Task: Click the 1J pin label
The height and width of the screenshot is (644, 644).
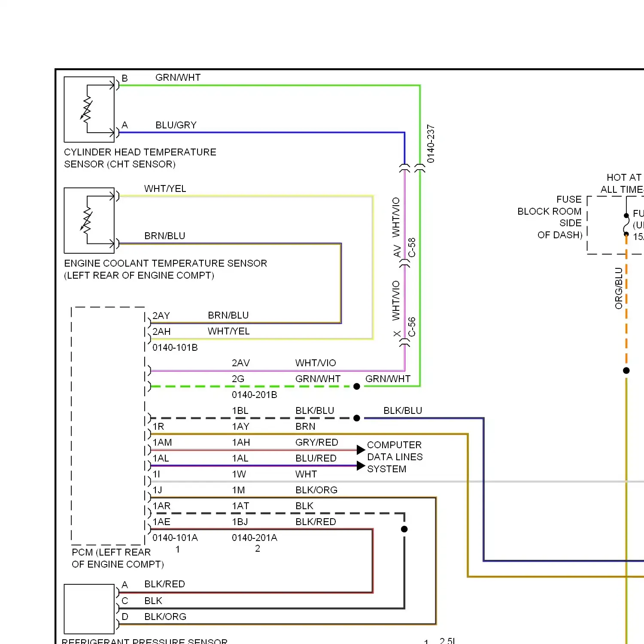Action: pyautogui.click(x=158, y=490)
